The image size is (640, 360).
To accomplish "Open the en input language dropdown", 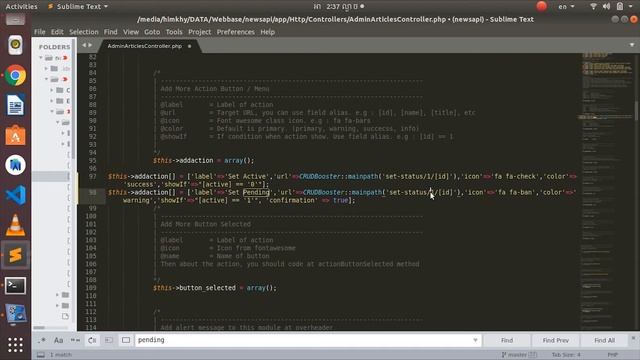I will tap(566, 7).
